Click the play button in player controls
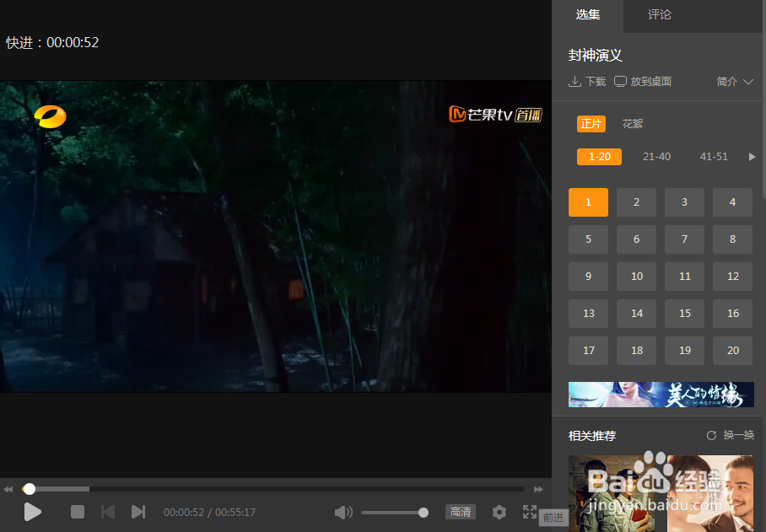 32,512
